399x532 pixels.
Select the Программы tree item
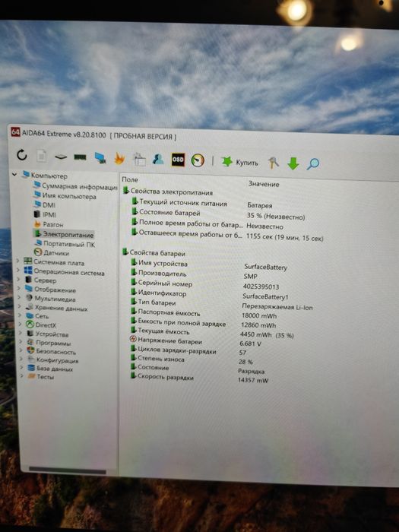(x=49, y=343)
